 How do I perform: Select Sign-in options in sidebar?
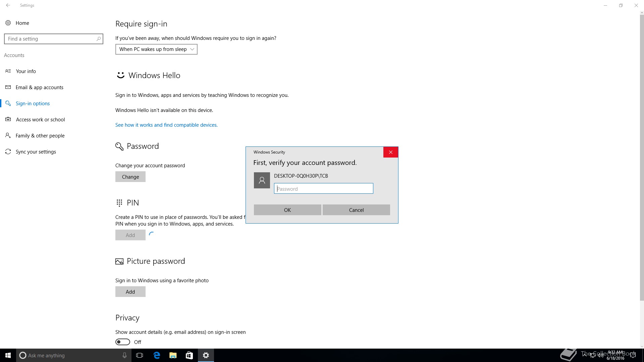pos(33,103)
